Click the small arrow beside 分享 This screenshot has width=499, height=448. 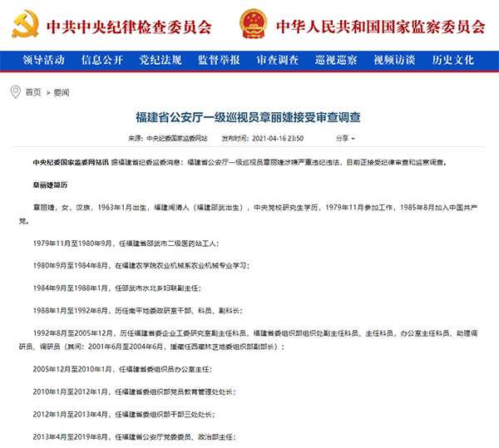tap(353, 138)
